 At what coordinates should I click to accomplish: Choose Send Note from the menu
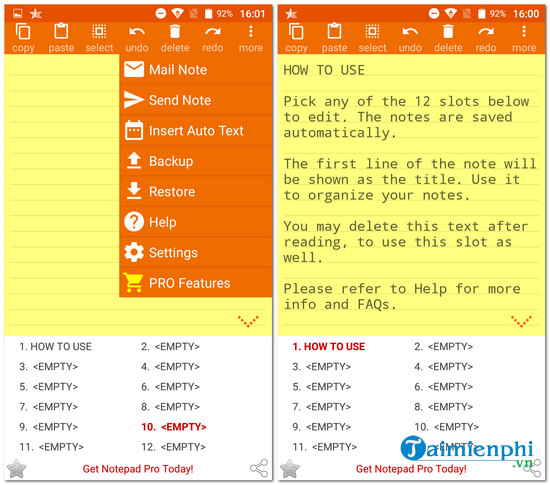point(196,100)
